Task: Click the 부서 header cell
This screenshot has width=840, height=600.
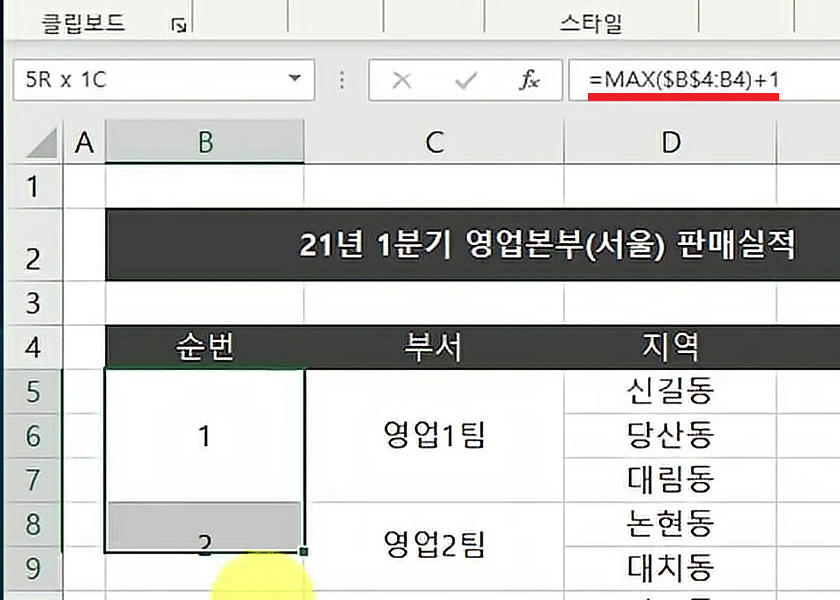Action: pyautogui.click(x=434, y=347)
